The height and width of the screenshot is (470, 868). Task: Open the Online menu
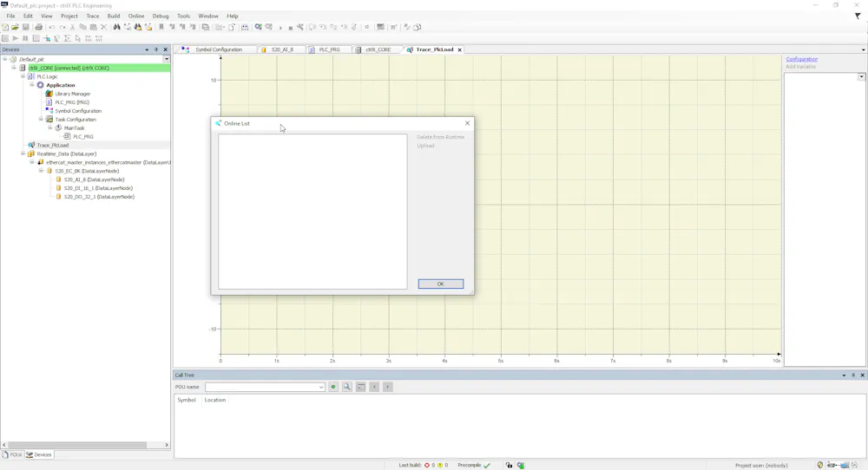pos(136,16)
